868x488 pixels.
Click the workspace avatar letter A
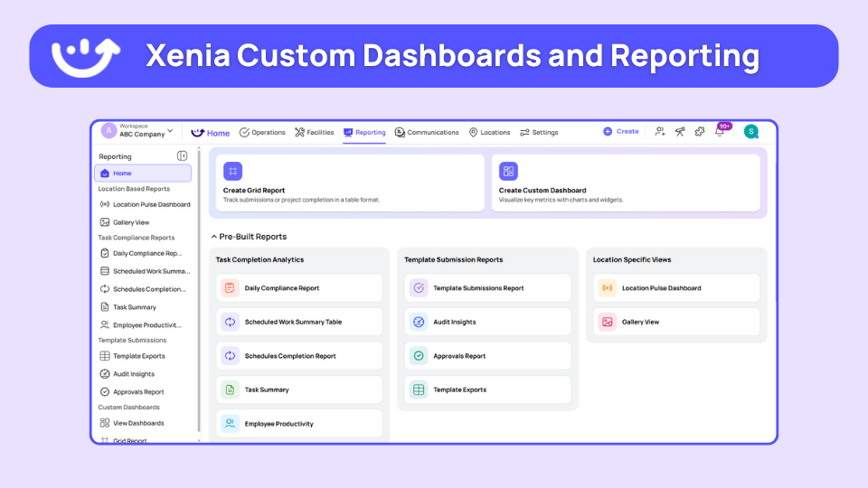(108, 130)
